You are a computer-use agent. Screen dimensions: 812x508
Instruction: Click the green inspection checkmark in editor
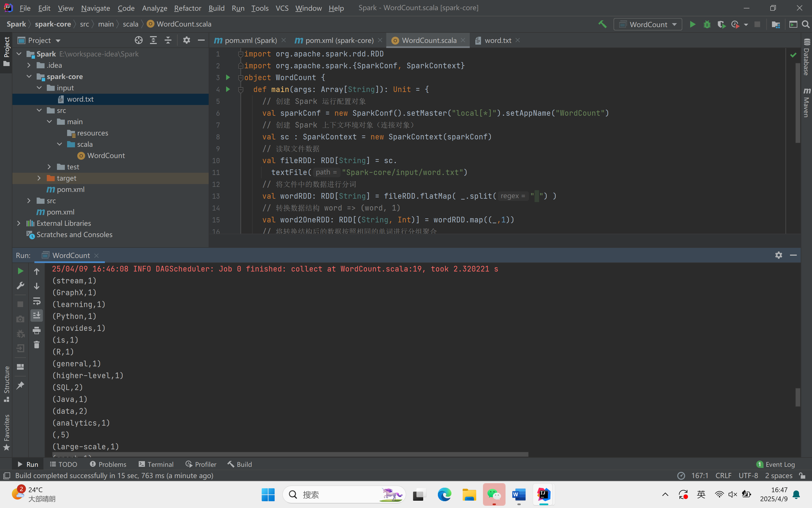[x=793, y=55]
